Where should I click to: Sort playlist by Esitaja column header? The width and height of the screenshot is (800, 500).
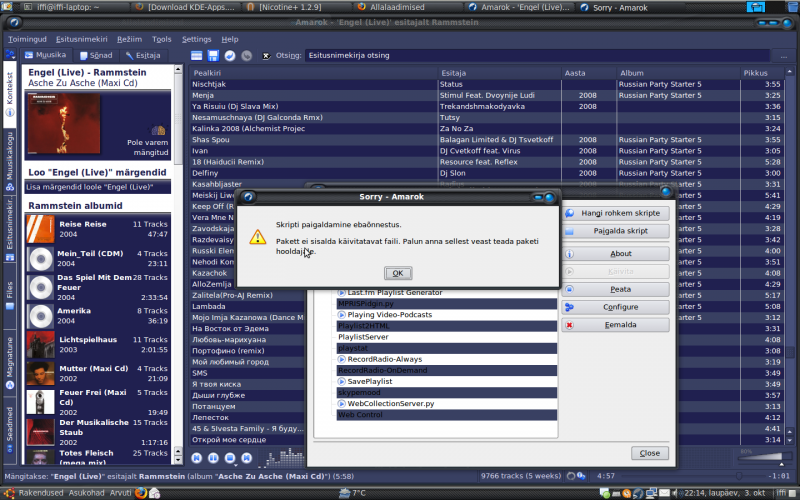[x=499, y=73]
